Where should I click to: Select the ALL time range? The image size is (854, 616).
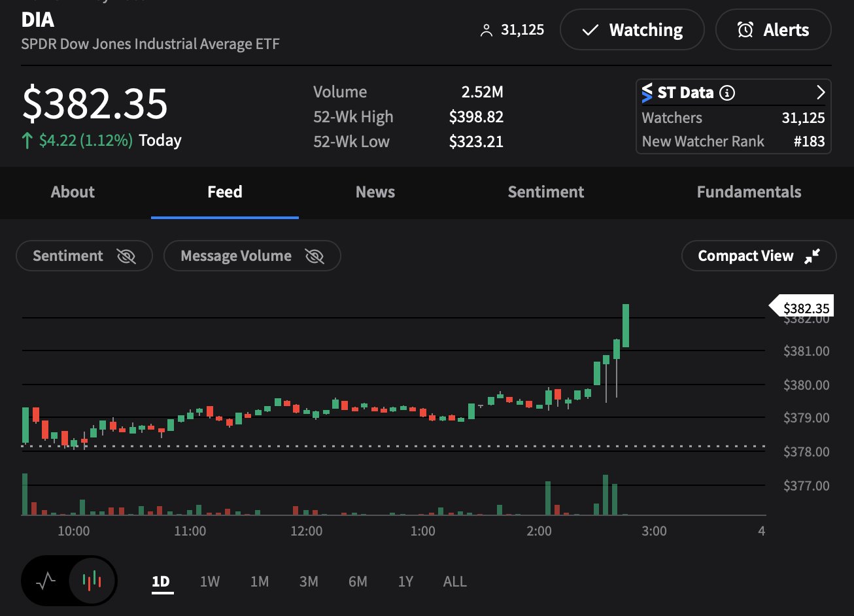pyautogui.click(x=454, y=581)
